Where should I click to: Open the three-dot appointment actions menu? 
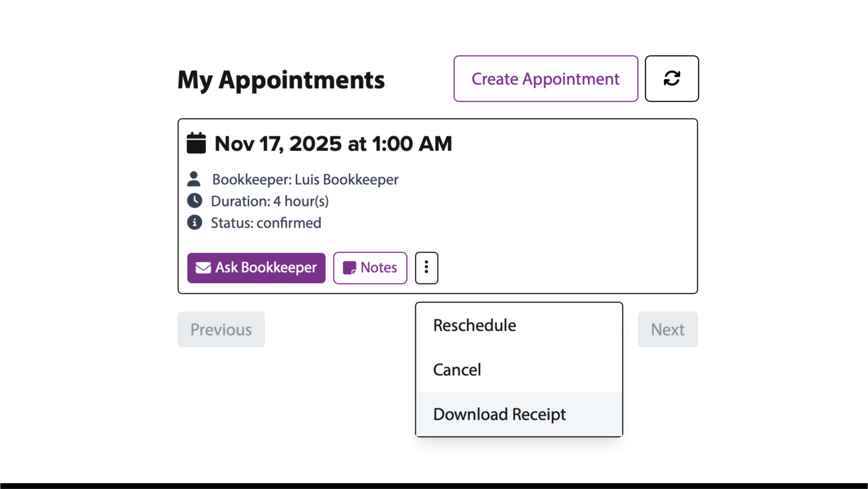[x=426, y=268]
